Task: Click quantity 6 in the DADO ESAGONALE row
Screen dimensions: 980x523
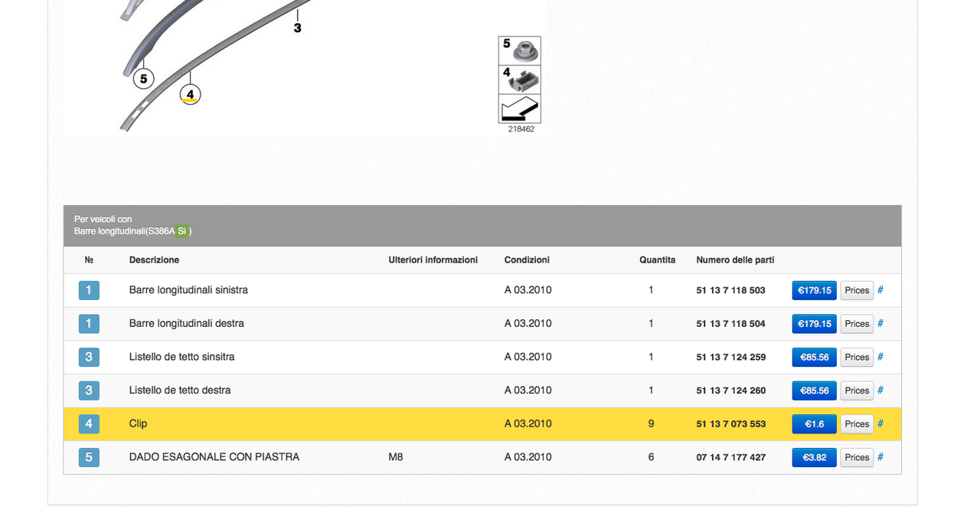Action: (651, 457)
